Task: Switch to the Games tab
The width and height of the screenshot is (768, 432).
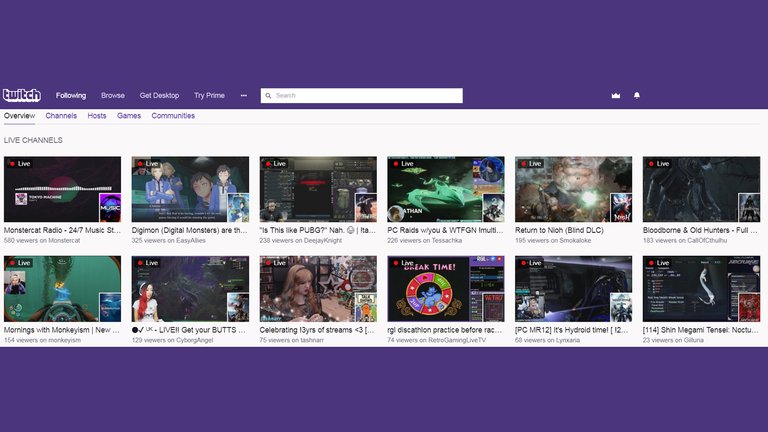Action: tap(129, 116)
